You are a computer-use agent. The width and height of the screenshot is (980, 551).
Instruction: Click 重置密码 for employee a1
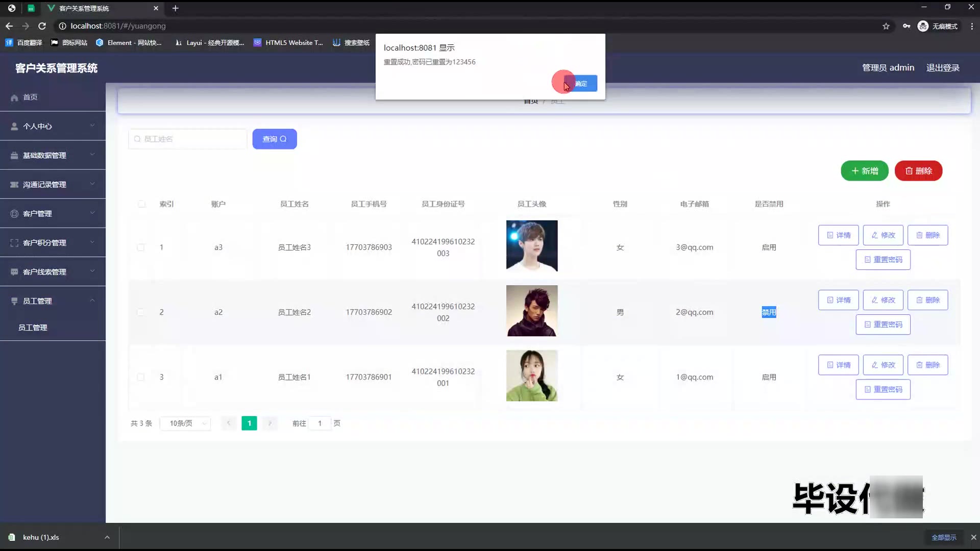point(883,390)
